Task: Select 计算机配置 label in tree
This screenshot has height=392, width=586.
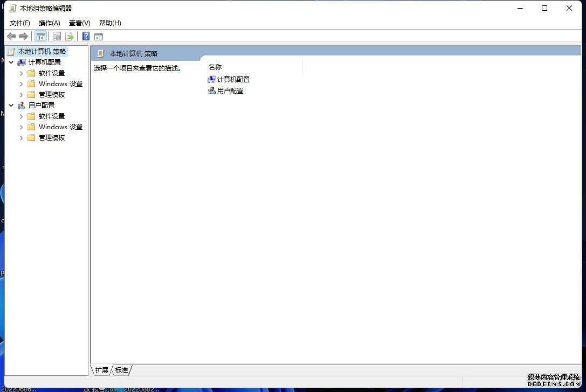Action: (x=44, y=62)
